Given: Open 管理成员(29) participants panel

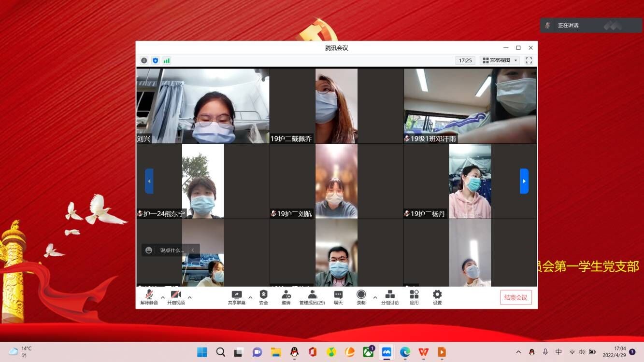Looking at the screenshot, I should point(312,297).
